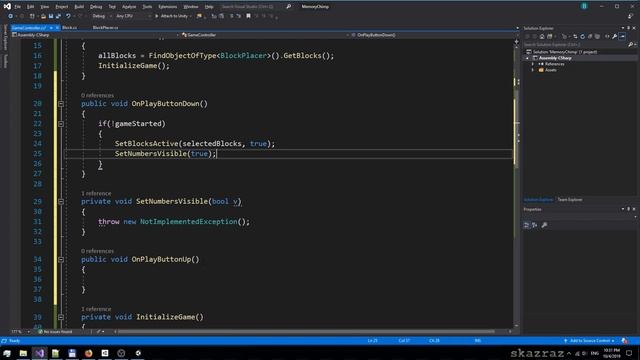Open the OnPlayButtonDown member dropdown
The image size is (640, 360).
coord(433,35)
